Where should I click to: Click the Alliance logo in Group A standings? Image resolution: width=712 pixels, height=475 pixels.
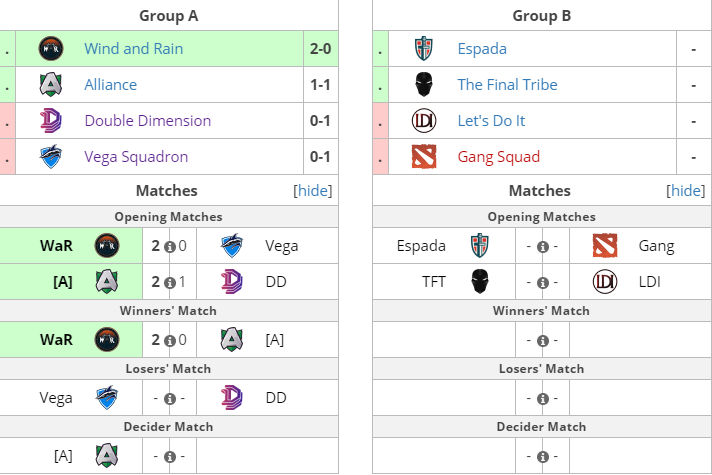click(51, 84)
